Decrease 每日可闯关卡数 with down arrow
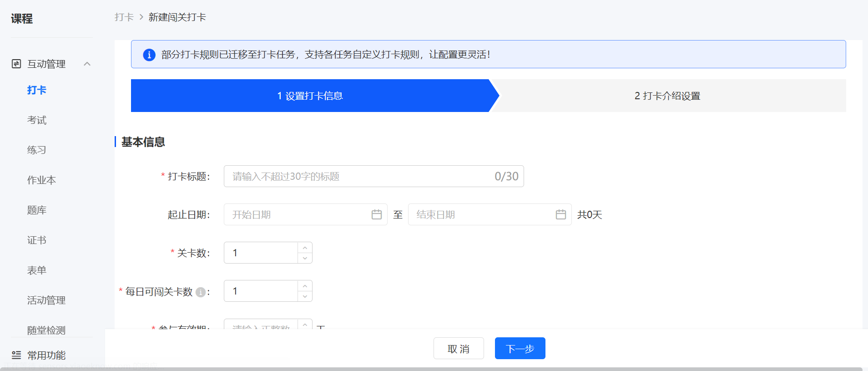868x371 pixels. click(305, 296)
